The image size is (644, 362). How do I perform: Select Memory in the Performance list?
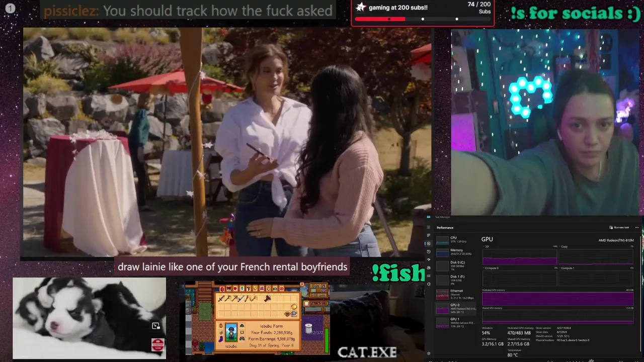455,252
